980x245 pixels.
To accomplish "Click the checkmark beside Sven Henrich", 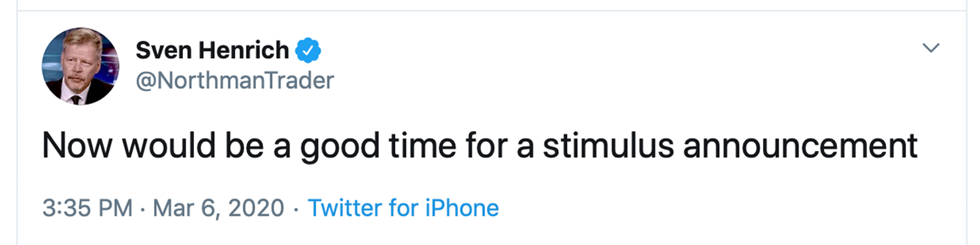I will click(x=308, y=50).
